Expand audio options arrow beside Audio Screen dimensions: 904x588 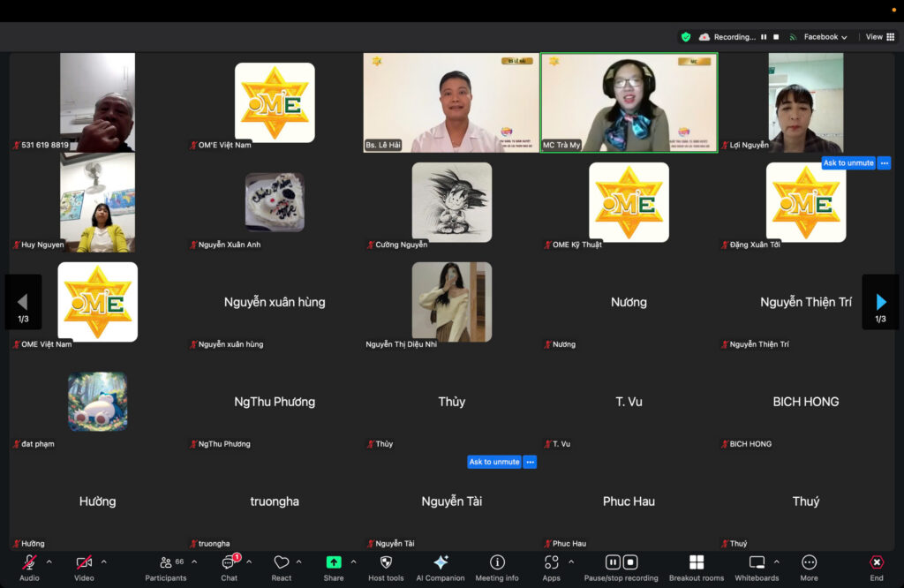pyautogui.click(x=49, y=562)
